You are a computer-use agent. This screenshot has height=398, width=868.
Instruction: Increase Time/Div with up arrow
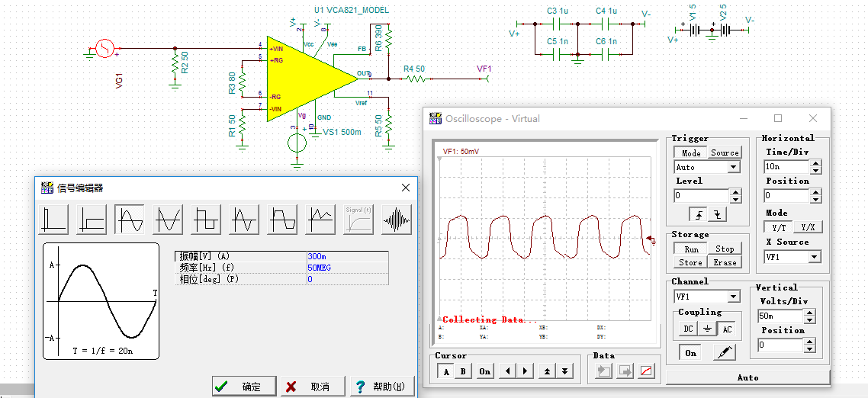pos(816,163)
